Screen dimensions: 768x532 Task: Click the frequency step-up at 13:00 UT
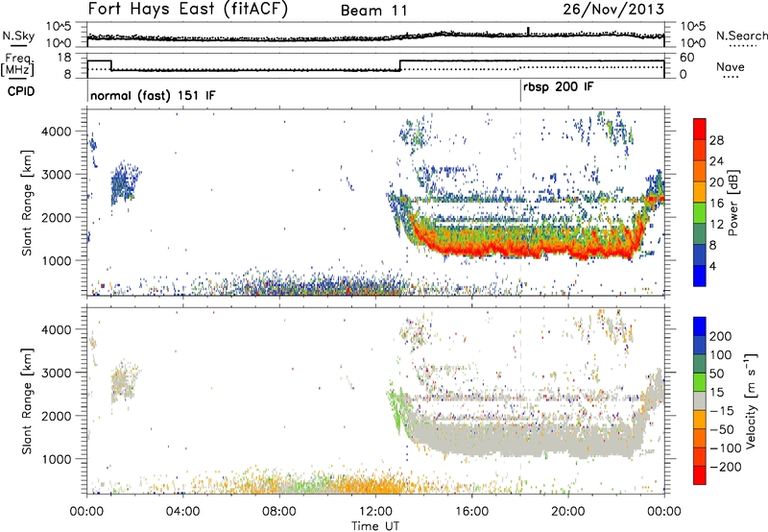point(399,65)
